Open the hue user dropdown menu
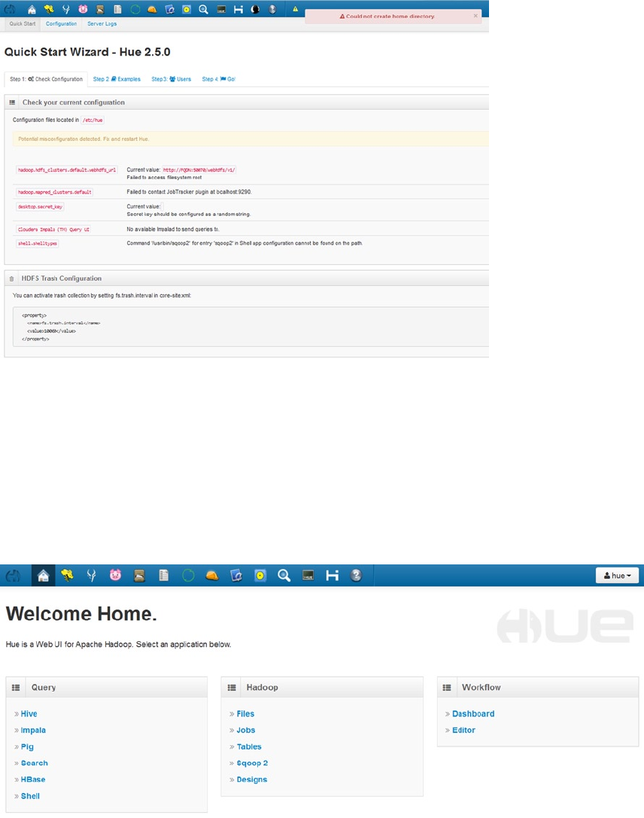 click(618, 576)
